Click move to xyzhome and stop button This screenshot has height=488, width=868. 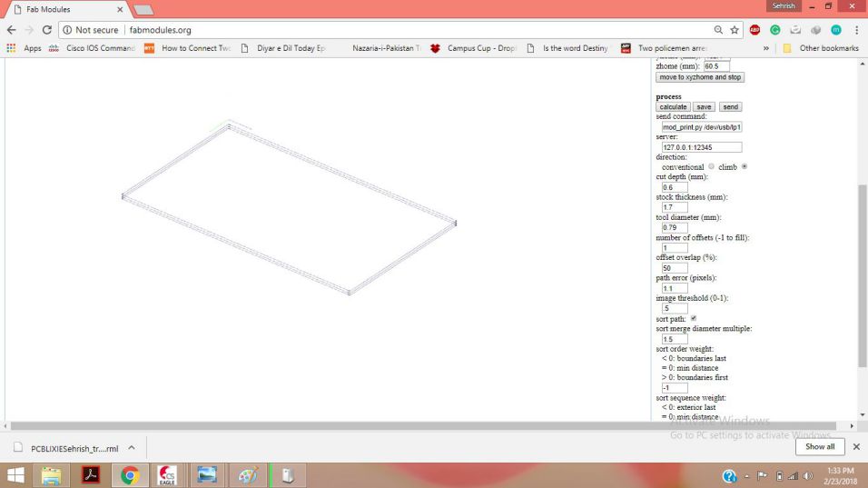click(x=700, y=77)
